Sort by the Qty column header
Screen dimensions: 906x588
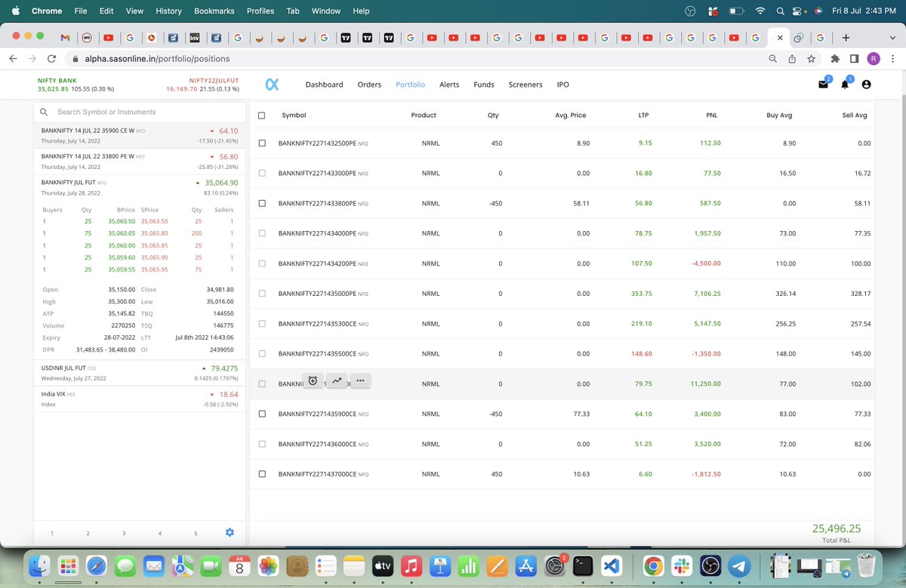(493, 115)
